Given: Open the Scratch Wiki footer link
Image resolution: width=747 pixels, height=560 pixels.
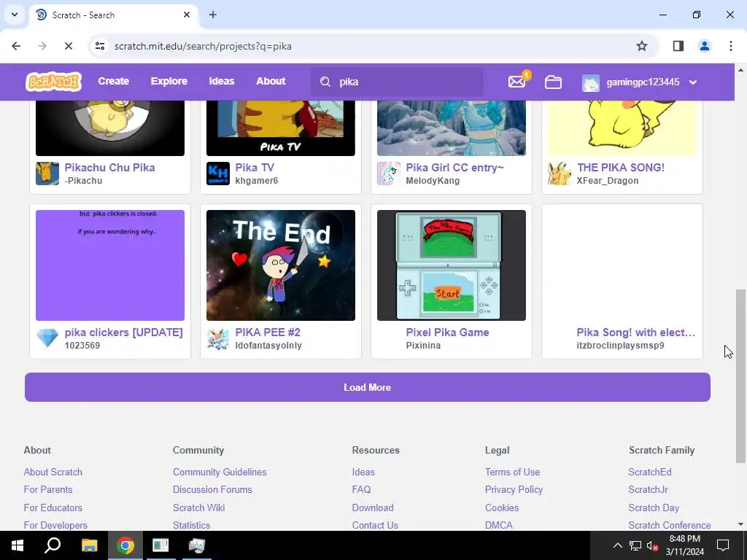Looking at the screenshot, I should point(198,507).
